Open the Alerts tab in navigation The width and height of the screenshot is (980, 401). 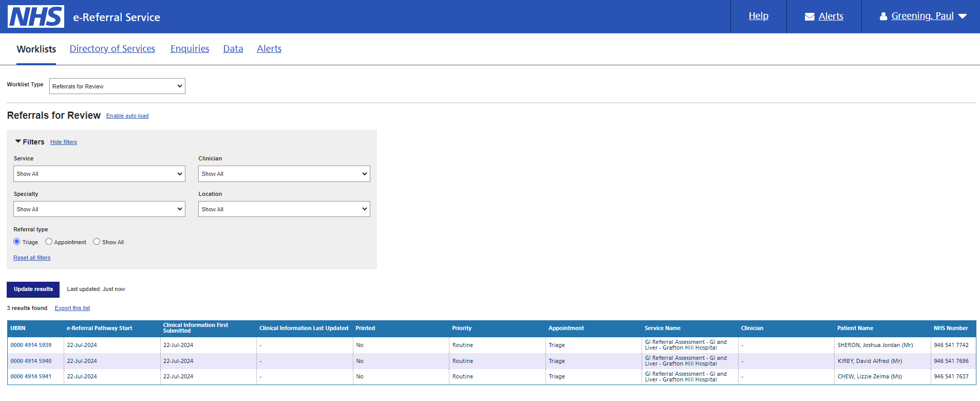[269, 49]
